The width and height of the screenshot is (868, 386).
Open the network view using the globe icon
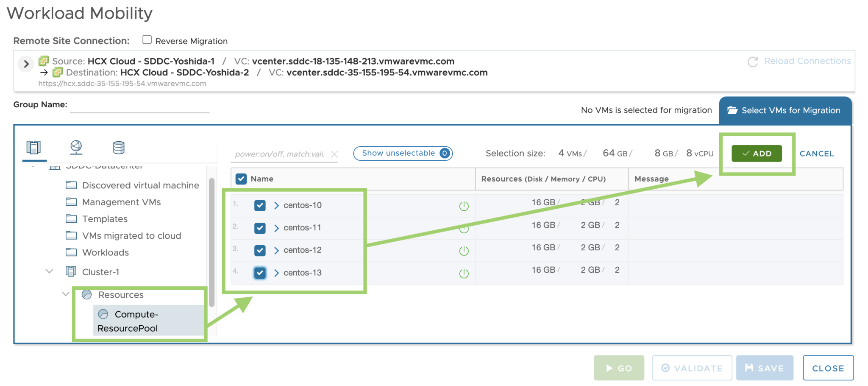(76, 146)
